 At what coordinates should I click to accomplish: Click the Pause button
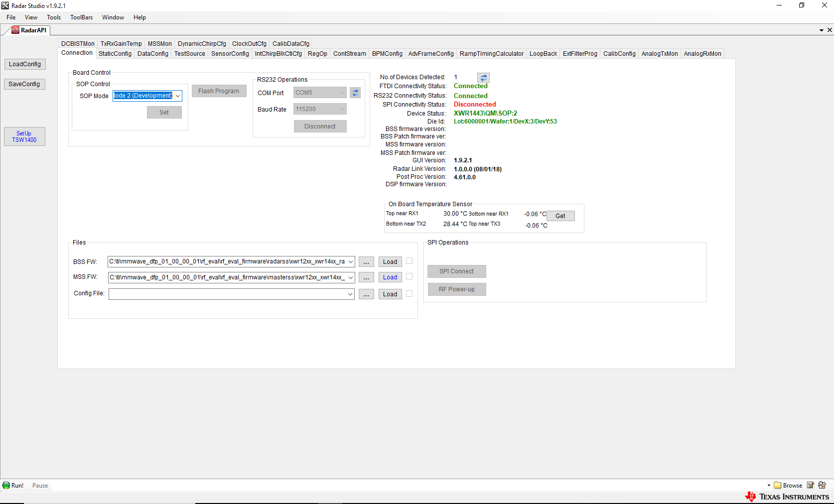pos(40,486)
